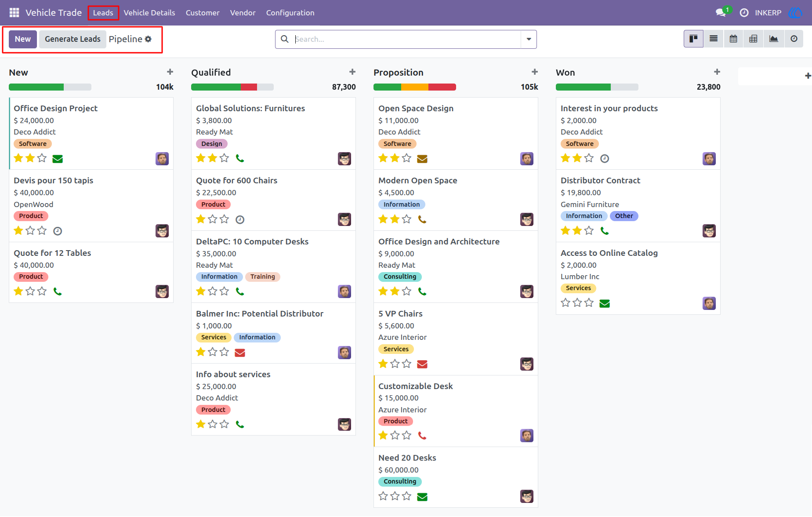Open the Vehicle Details menu
The height and width of the screenshot is (517, 812).
point(149,13)
